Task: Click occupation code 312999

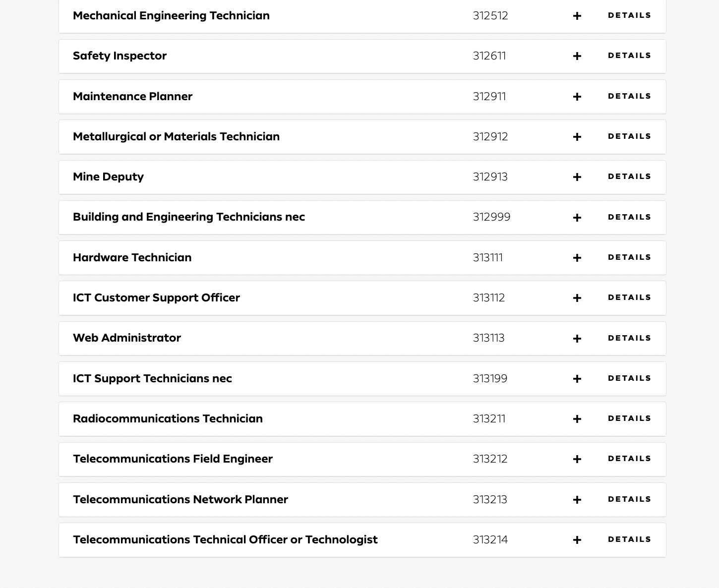Action: coord(491,217)
